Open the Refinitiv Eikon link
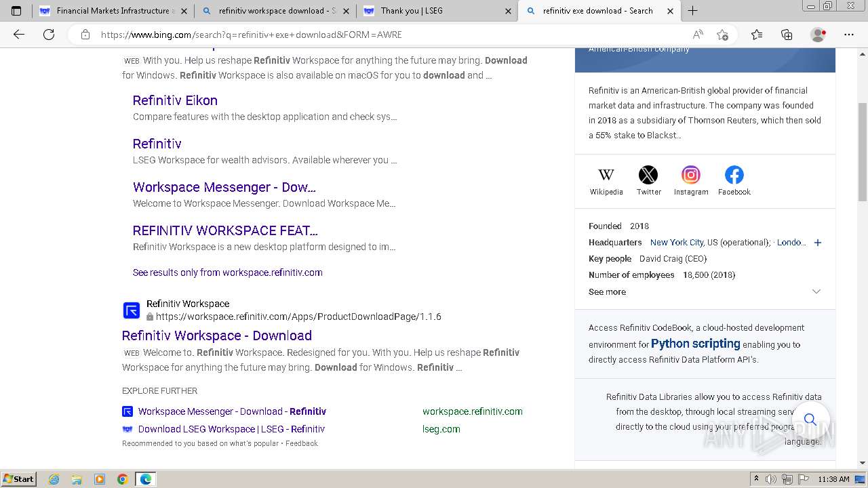This screenshot has height=488, width=868. [x=175, y=100]
